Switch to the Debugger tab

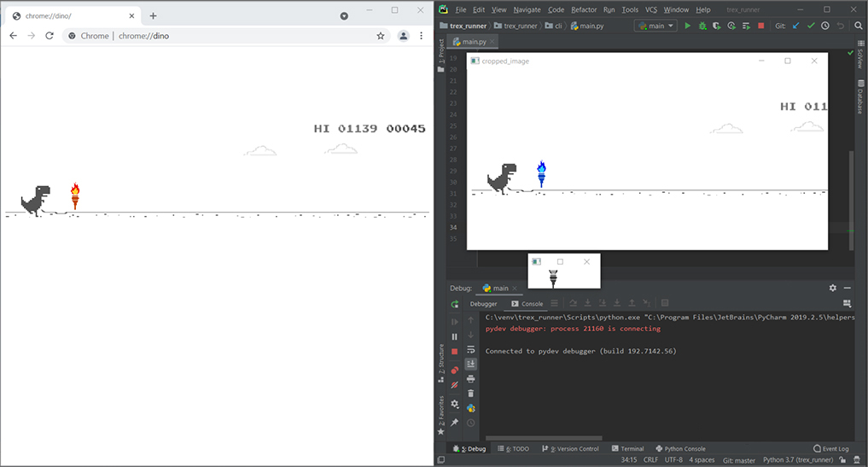tap(483, 304)
